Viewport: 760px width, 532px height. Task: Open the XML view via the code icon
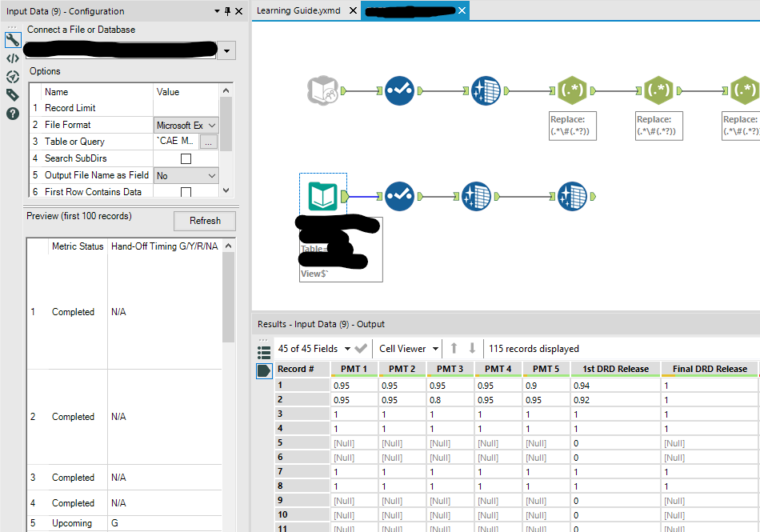12,58
